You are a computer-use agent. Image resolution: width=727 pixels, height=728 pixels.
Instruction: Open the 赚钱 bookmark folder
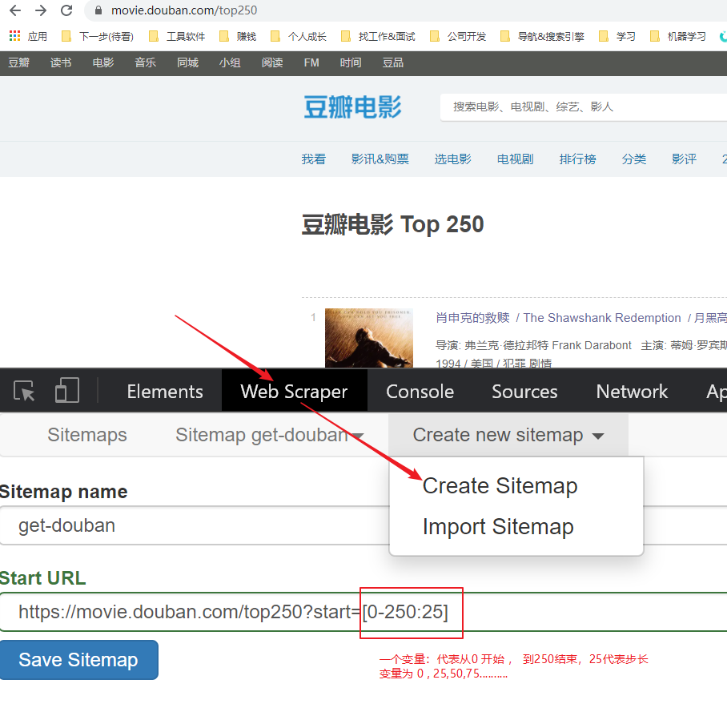click(238, 36)
